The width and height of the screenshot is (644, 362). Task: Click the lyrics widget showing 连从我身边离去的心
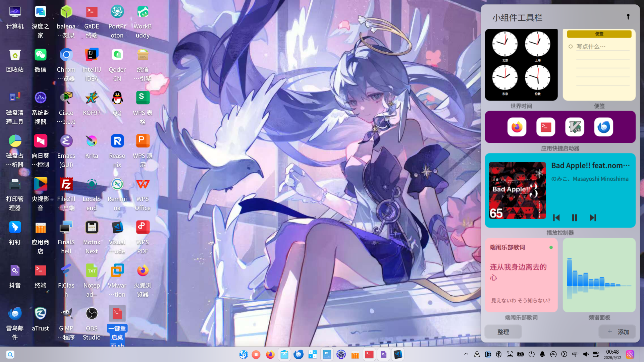pos(521,275)
